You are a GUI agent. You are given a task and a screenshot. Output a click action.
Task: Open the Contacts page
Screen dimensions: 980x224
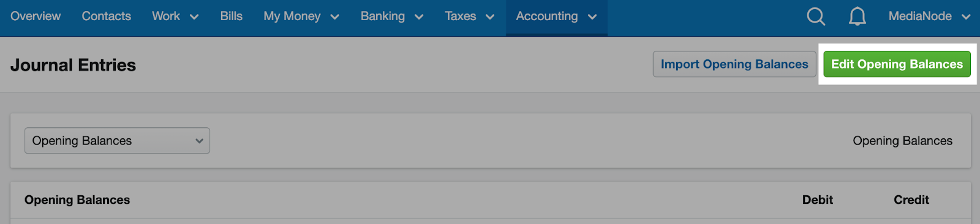coord(107,17)
